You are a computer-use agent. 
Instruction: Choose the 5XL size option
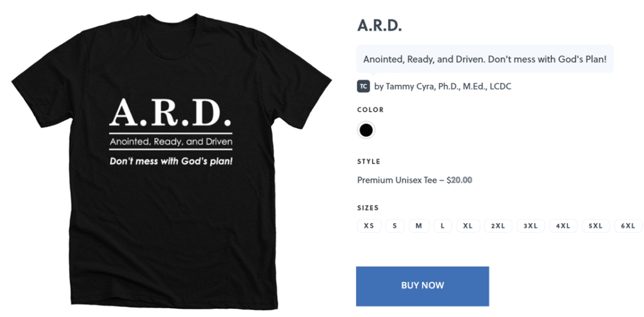pos(596,226)
